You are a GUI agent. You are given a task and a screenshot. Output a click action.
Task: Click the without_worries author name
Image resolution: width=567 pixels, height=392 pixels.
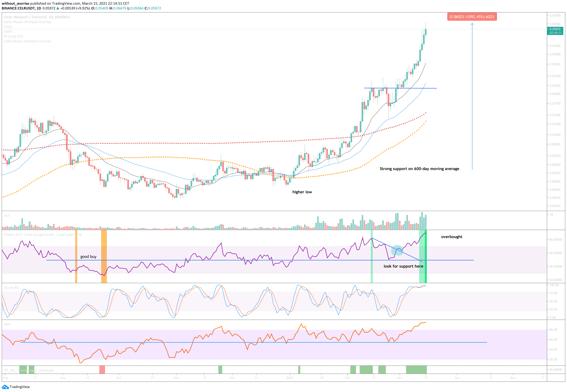(x=15, y=3)
